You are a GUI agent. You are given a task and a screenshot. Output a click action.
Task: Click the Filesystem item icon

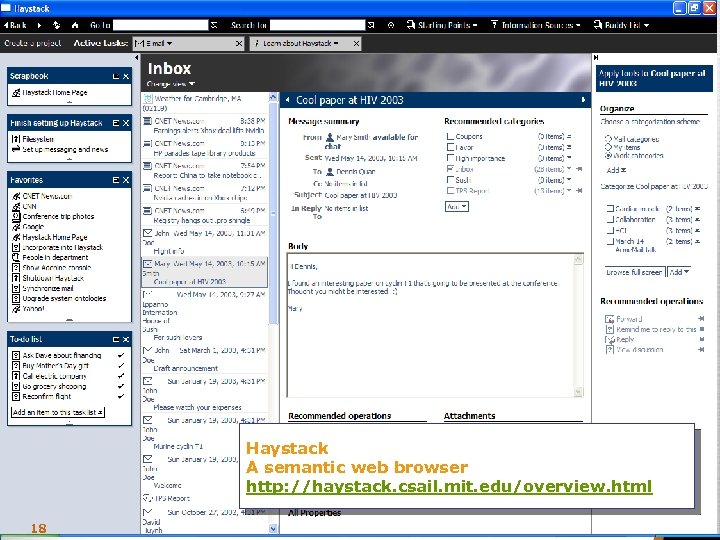[x=16, y=139]
